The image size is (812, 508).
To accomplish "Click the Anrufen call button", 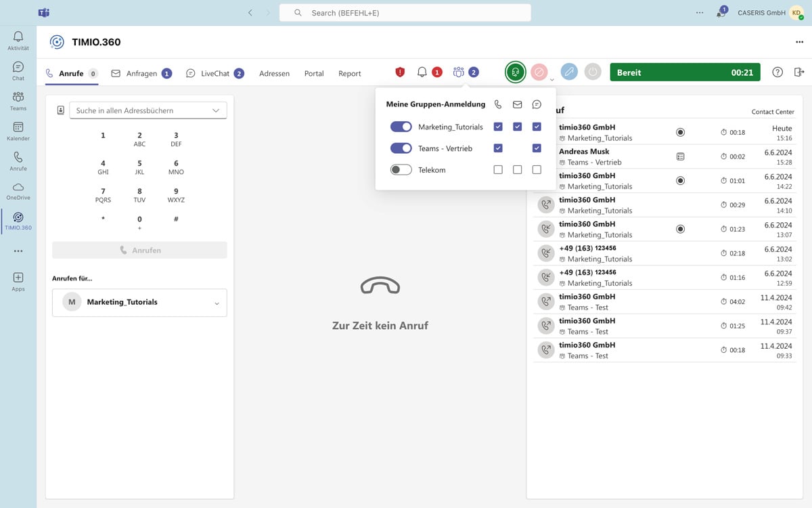I will [139, 250].
